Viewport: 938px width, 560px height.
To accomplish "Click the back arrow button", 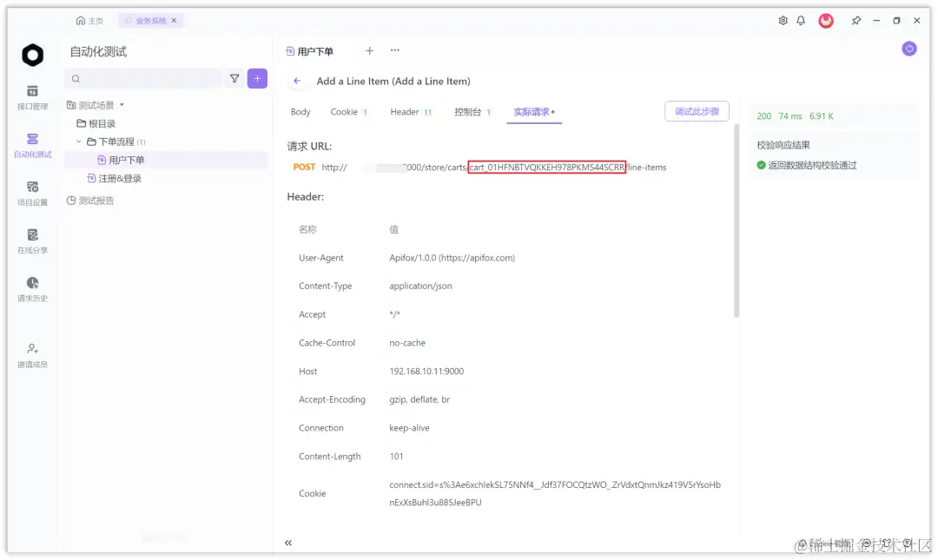I will (297, 81).
